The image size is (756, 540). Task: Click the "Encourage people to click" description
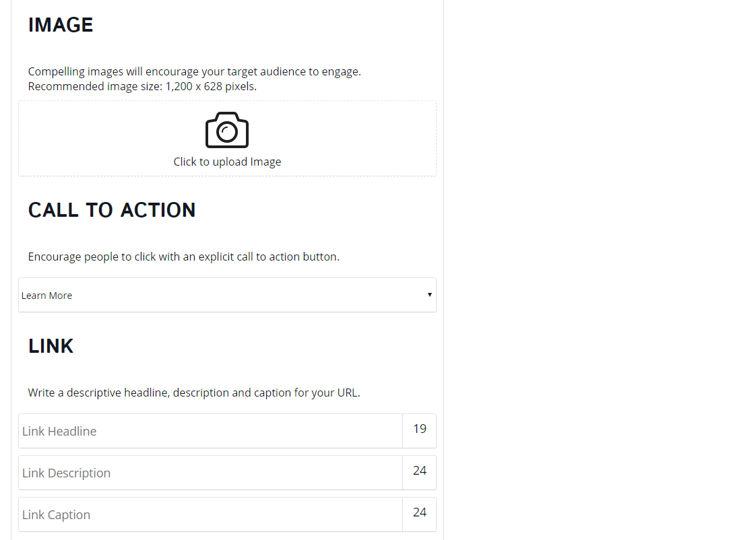pyautogui.click(x=184, y=257)
